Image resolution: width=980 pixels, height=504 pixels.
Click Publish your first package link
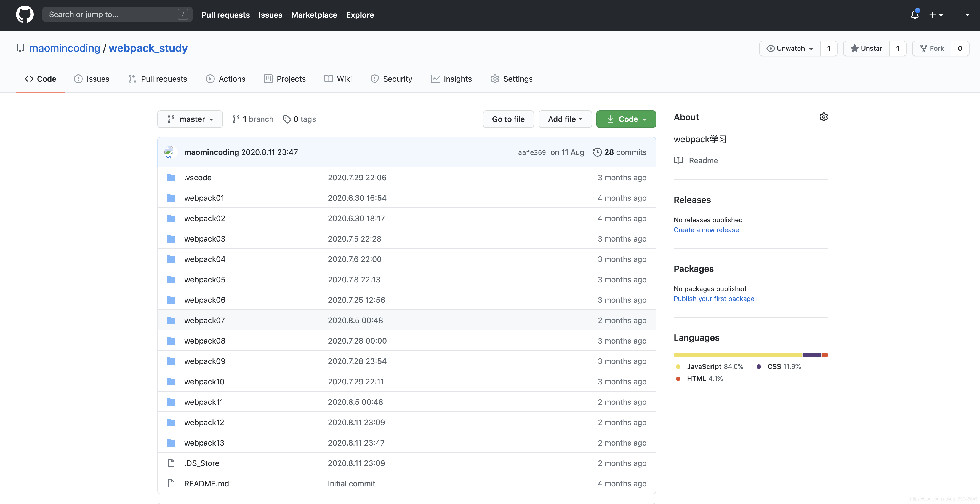pos(714,299)
